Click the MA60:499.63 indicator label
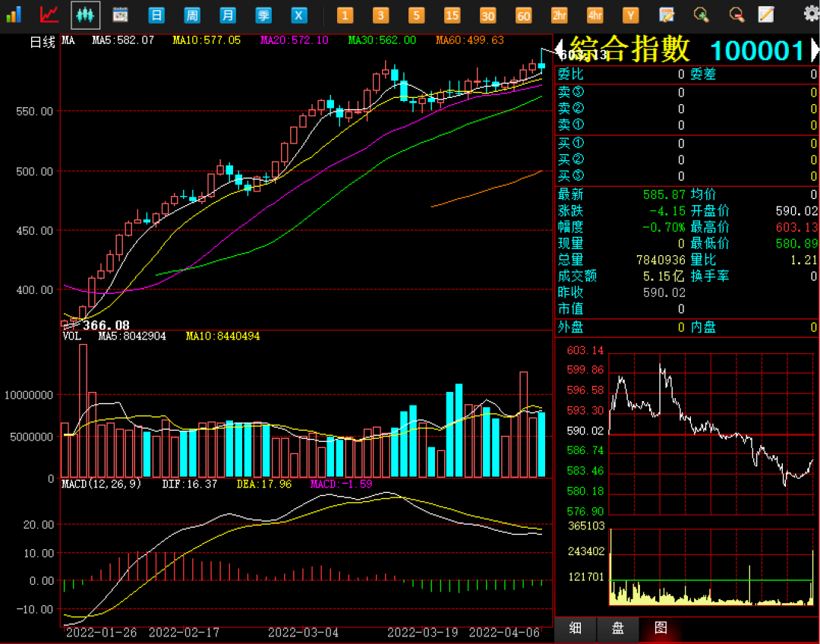Image resolution: width=820 pixels, height=644 pixels. (x=470, y=40)
